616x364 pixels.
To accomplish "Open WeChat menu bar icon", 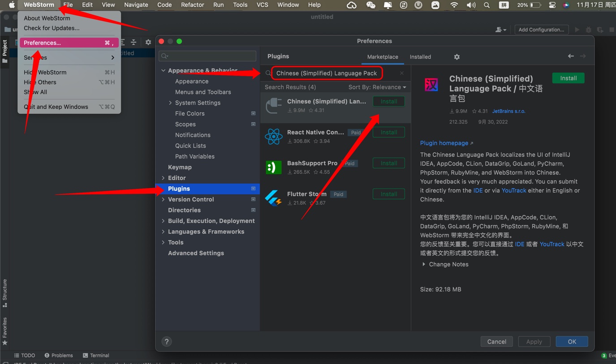I will 370,5.
